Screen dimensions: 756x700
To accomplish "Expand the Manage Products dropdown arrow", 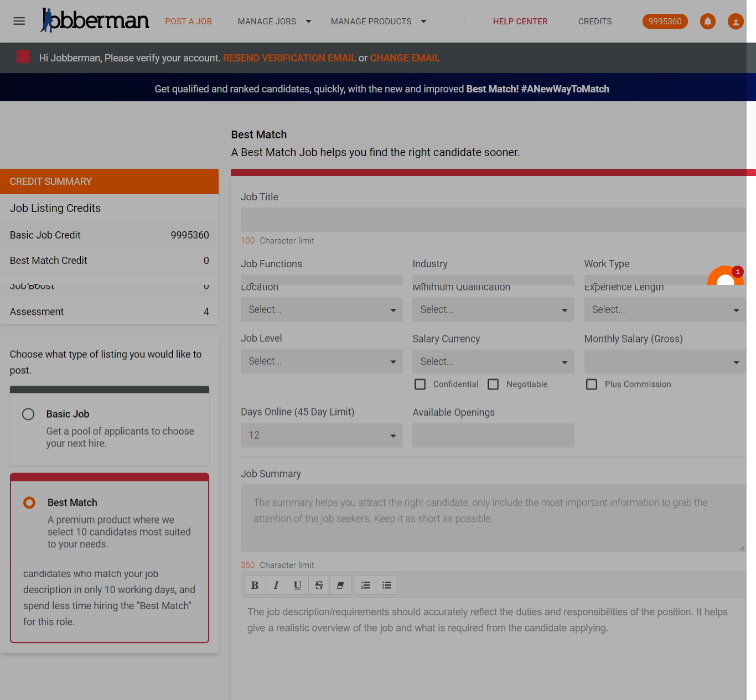I will 424,22.
